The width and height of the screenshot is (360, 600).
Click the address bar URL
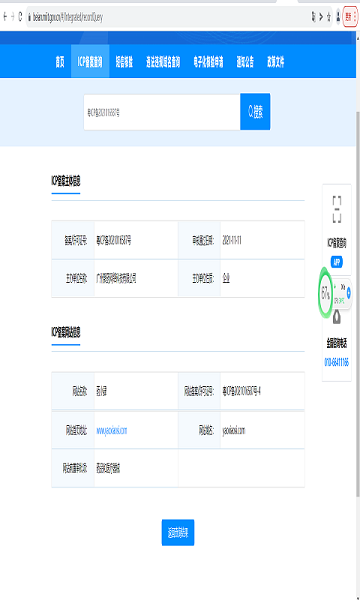coord(68,17)
